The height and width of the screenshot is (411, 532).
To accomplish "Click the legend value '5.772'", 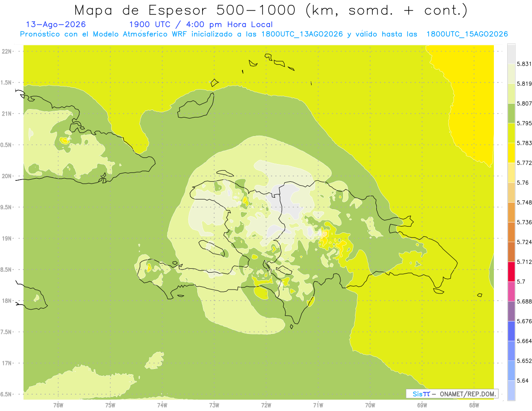I will point(524,163).
